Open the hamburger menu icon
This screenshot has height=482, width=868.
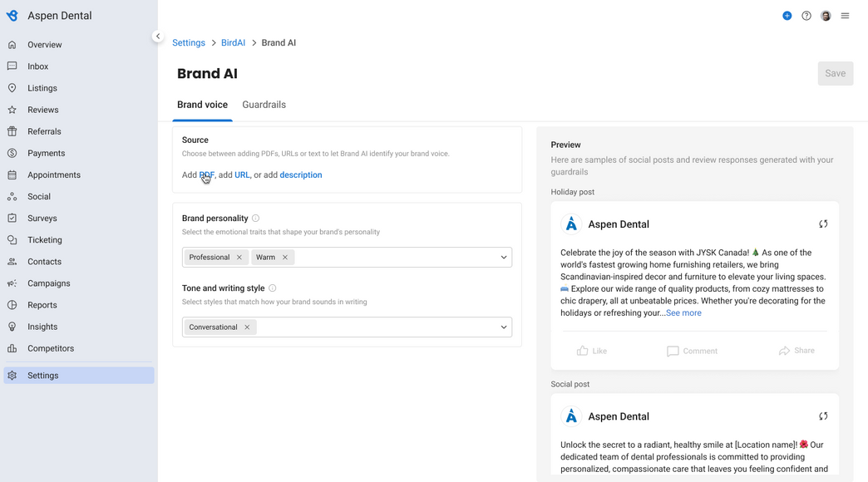(x=845, y=16)
